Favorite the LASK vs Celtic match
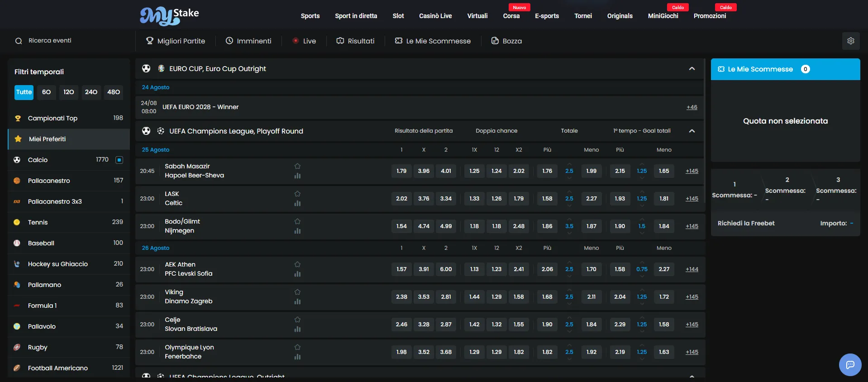Viewport: 868px width, 382px height. (297, 194)
